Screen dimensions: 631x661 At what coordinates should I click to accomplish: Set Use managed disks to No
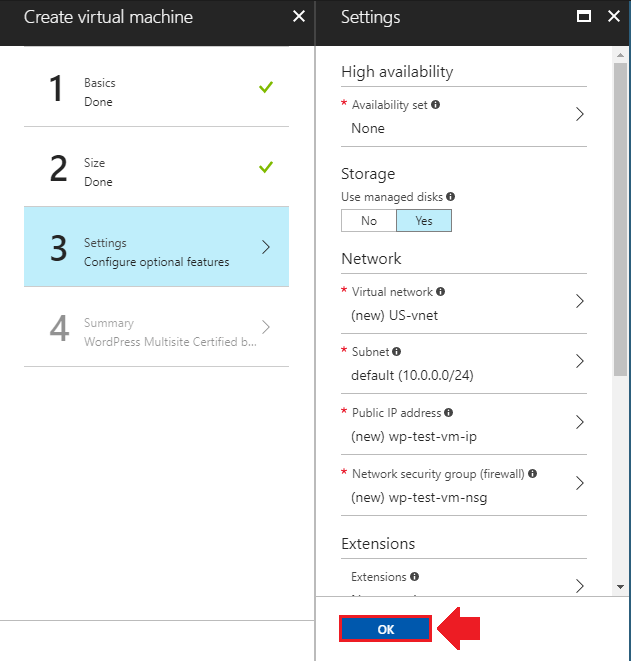tap(369, 220)
